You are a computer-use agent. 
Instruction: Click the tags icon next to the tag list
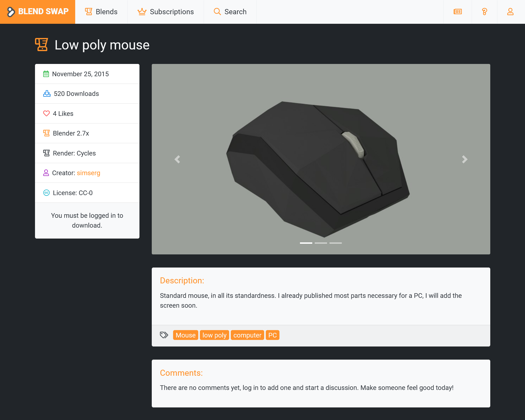[164, 335]
